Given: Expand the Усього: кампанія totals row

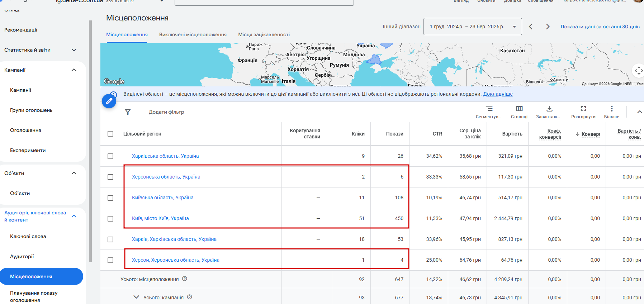Looking at the screenshot, I should (136, 297).
